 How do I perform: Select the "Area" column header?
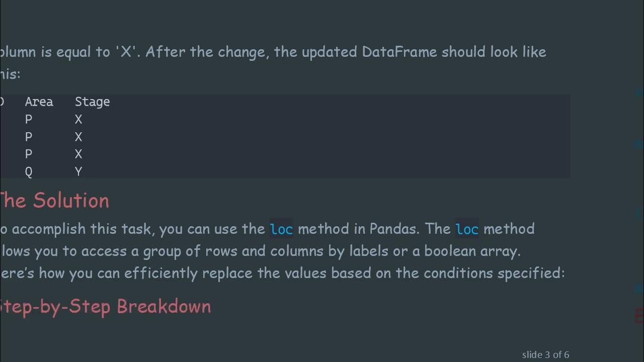(39, 102)
